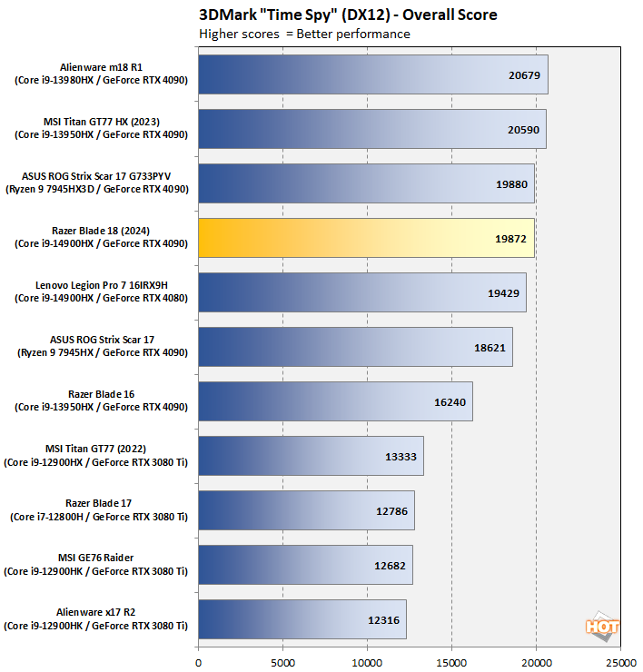Select the 'Alienware x17 R2' label
Image resolution: width=643 pixels, height=672 pixels.
point(96,612)
